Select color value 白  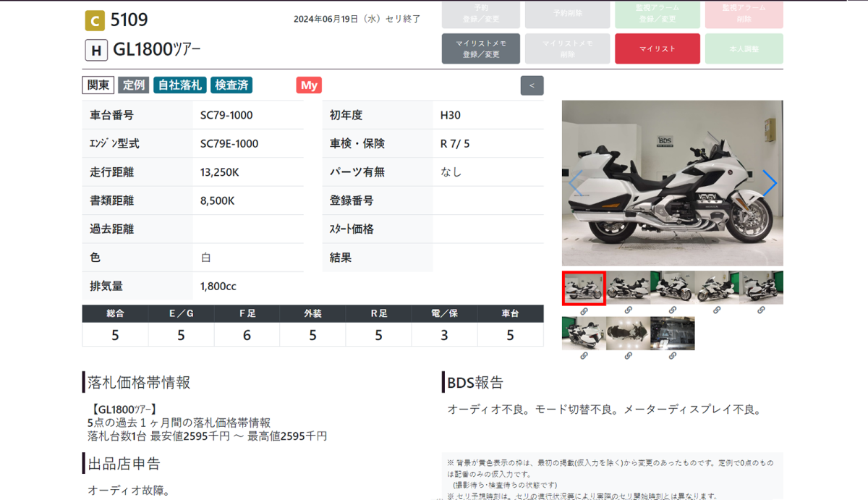[206, 258]
